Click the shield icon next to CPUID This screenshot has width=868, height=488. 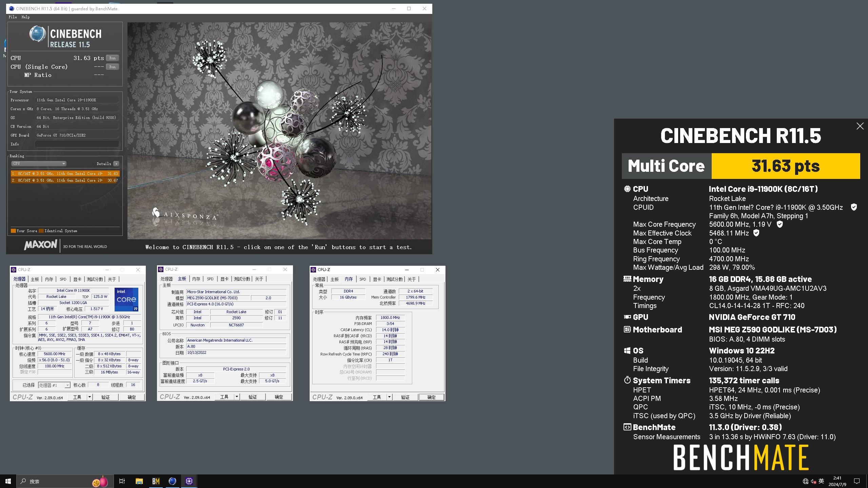coord(854,207)
